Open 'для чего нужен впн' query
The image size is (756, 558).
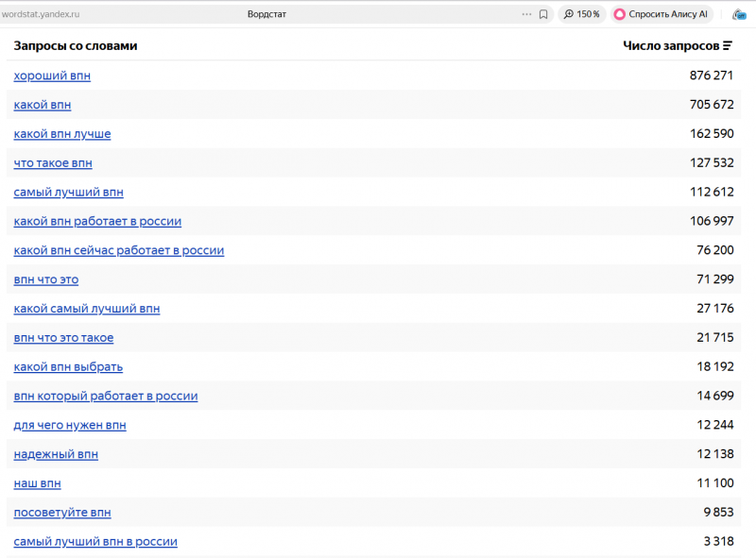pos(70,425)
